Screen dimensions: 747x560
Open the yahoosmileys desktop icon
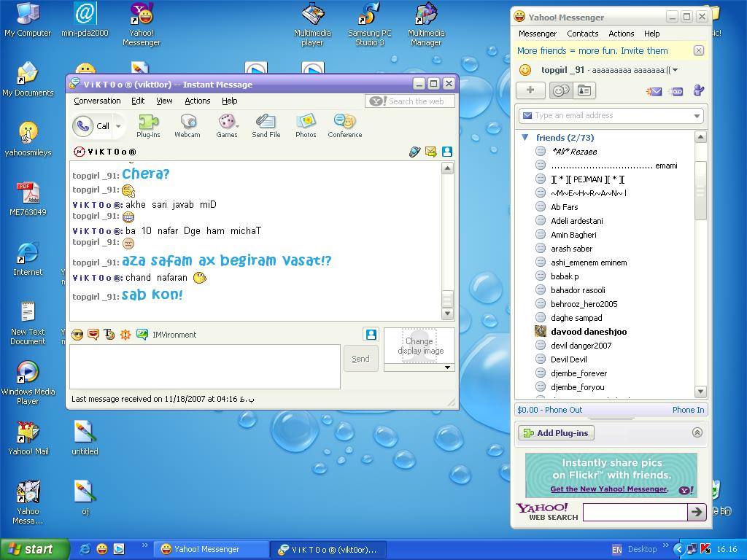(x=28, y=139)
